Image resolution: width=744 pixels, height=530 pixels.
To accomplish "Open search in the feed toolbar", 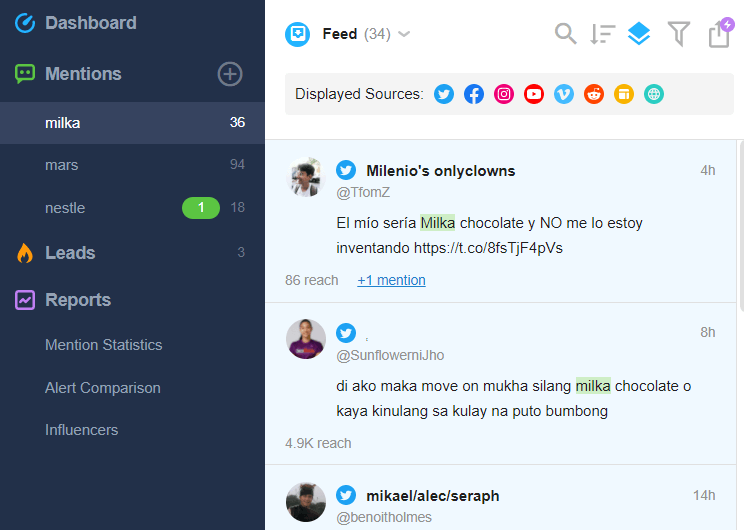I will click(x=566, y=34).
